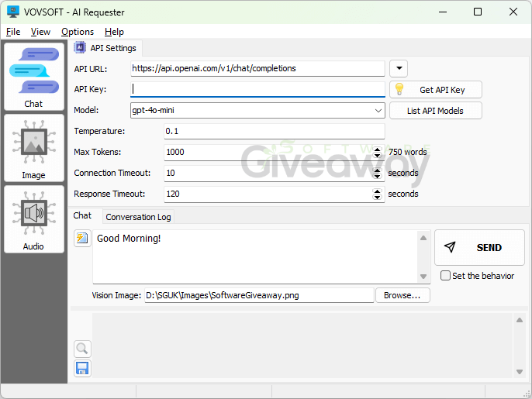The height and width of the screenshot is (399, 532).
Task: Open the Help menu
Action: (x=114, y=32)
